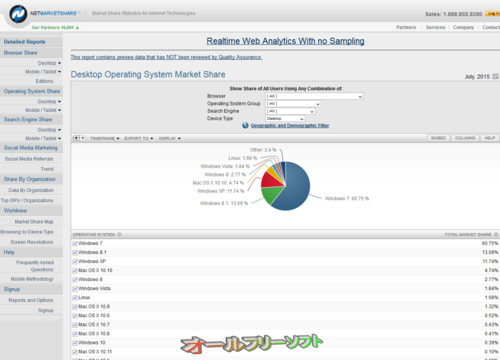Click the Realtime Web Analytics headline link
Viewport: 500px width, 360px height.
point(285,41)
